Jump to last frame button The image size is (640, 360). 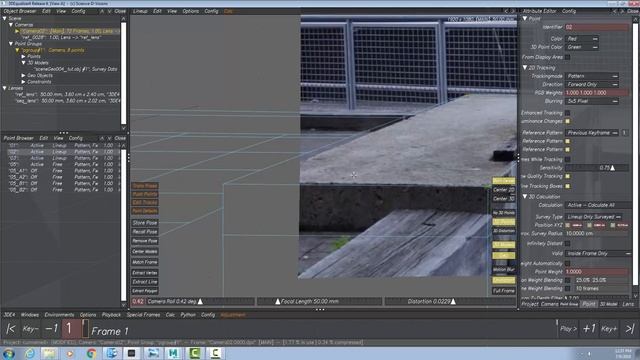630,329
